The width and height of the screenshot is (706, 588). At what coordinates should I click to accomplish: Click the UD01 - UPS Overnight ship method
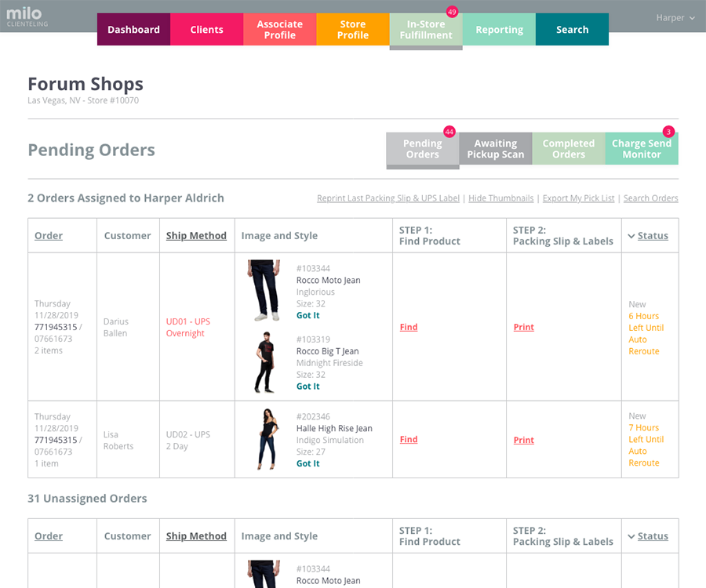tap(188, 327)
